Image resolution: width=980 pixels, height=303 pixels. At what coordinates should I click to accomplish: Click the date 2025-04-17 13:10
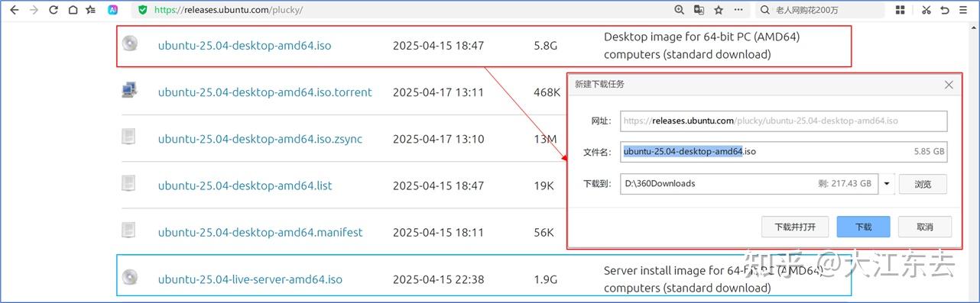(x=438, y=139)
